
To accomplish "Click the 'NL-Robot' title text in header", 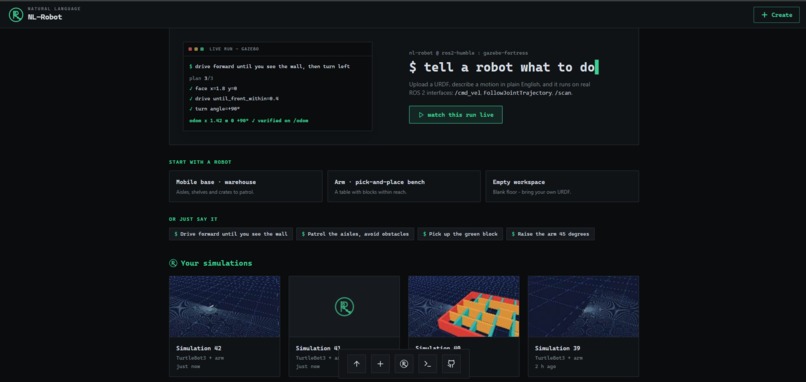I will coord(45,17).
